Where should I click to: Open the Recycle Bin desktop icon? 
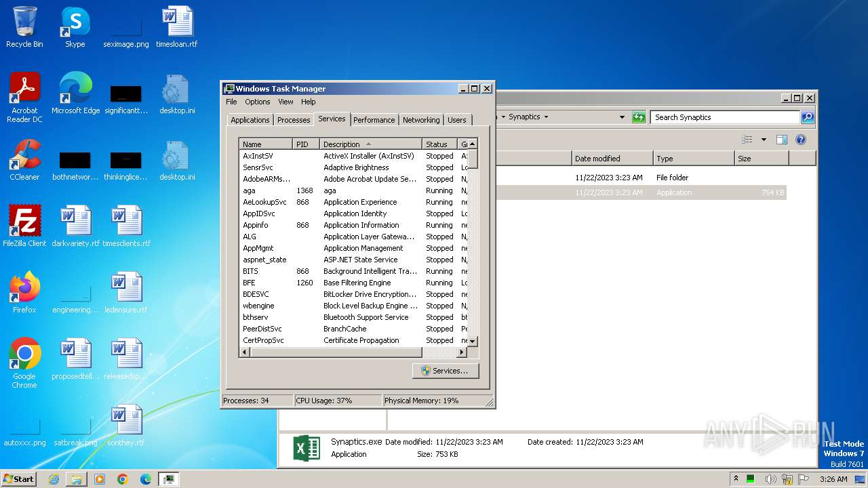pyautogui.click(x=24, y=27)
